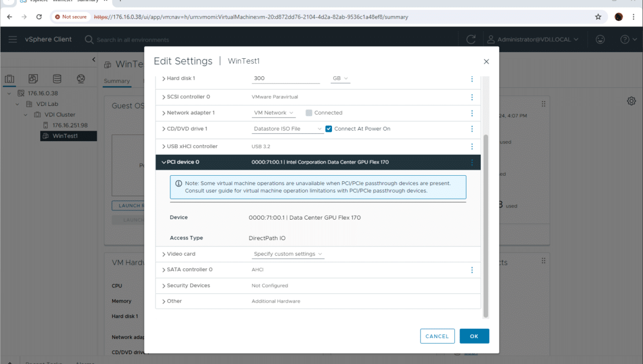Expand the Network adapter 1 row
The height and width of the screenshot is (364, 643).
[164, 113]
